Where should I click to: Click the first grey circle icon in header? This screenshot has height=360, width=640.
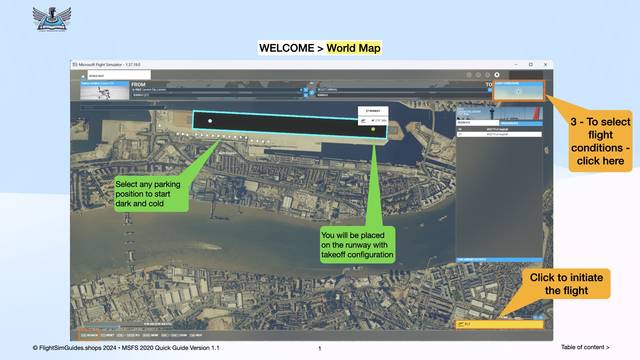coord(469,75)
